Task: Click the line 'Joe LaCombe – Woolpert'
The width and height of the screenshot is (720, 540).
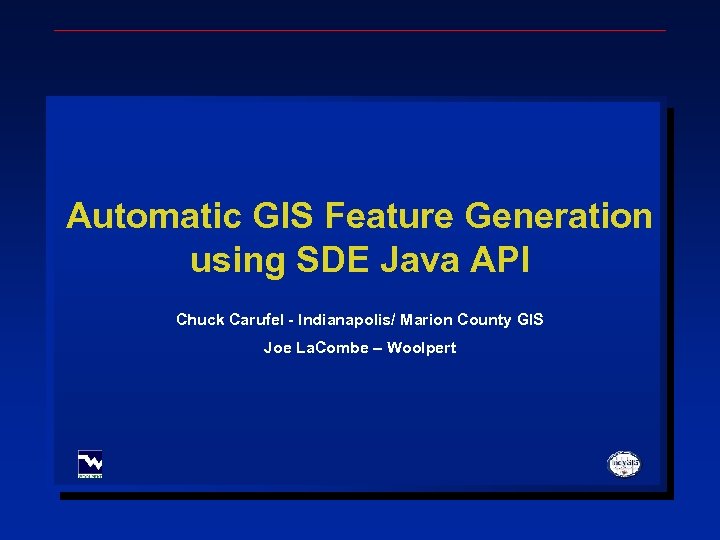Action: (360, 348)
